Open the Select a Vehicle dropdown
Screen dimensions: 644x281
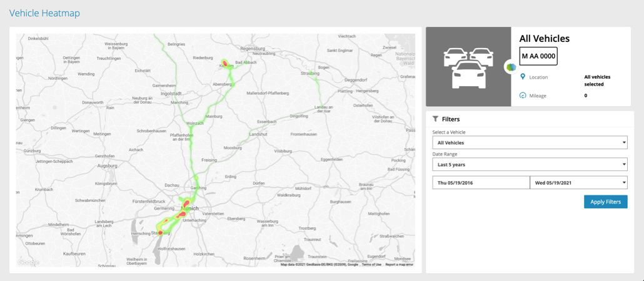530,143
